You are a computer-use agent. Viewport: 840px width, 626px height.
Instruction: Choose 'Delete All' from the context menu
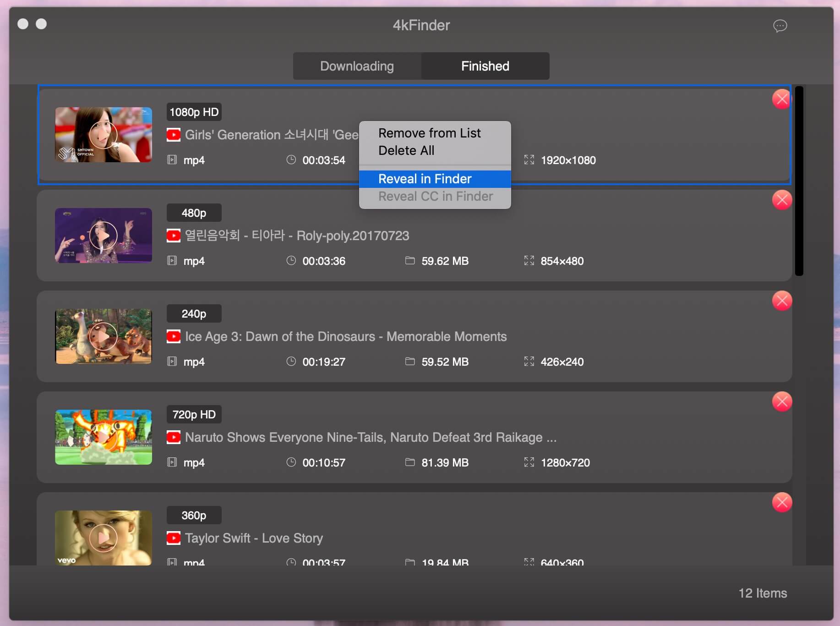pyautogui.click(x=406, y=150)
